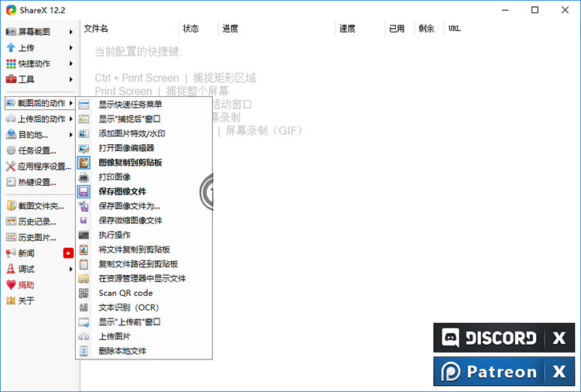Expand the 工具 submenu
This screenshot has width=581, height=392.
[39, 79]
